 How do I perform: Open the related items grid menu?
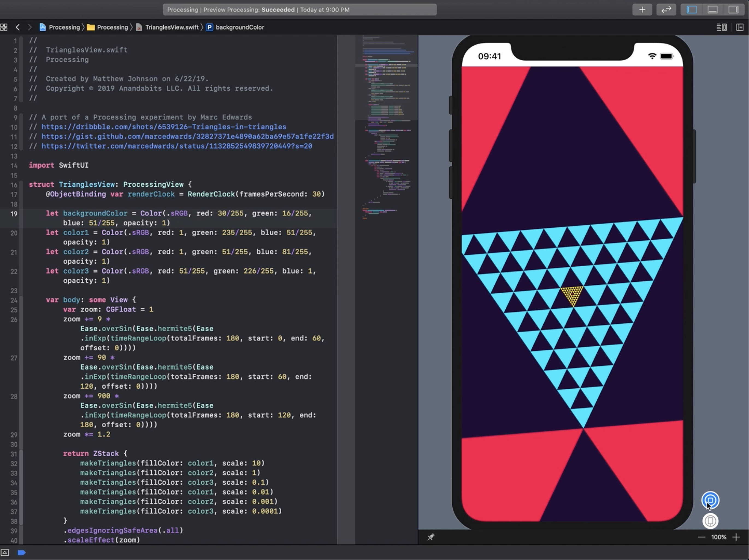tap(4, 27)
